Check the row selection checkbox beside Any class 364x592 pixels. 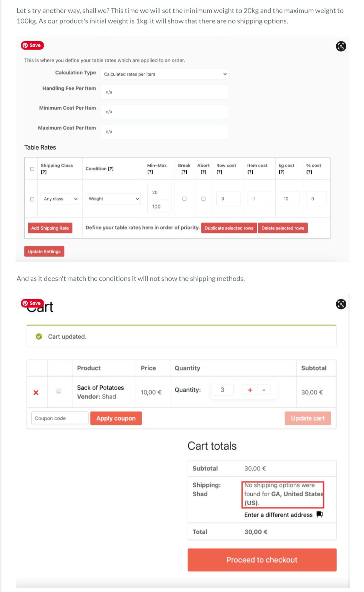point(32,199)
